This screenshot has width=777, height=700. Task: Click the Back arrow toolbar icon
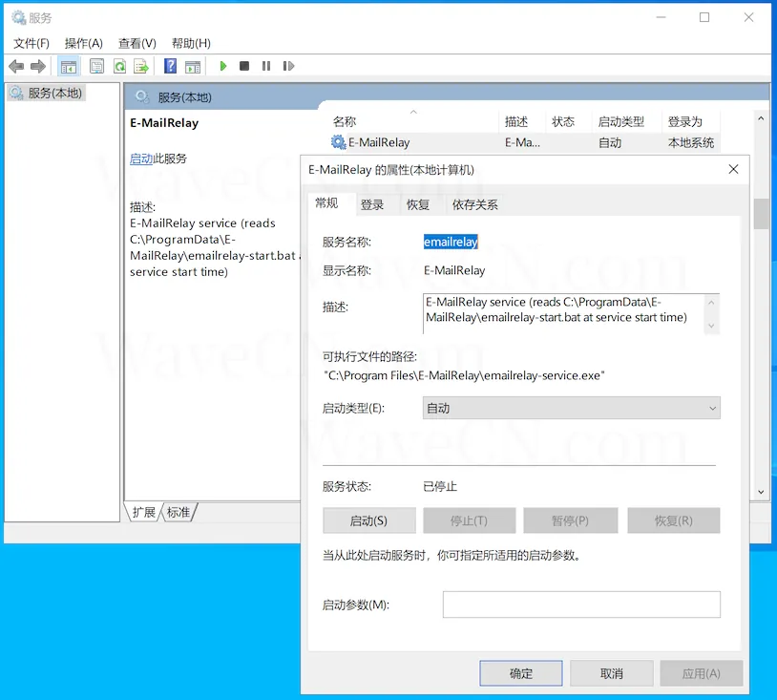point(16,66)
